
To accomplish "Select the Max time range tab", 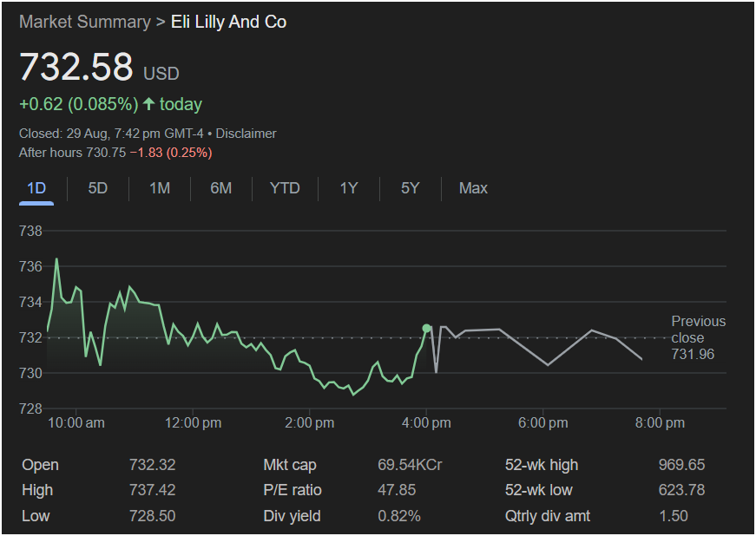I will (x=473, y=188).
